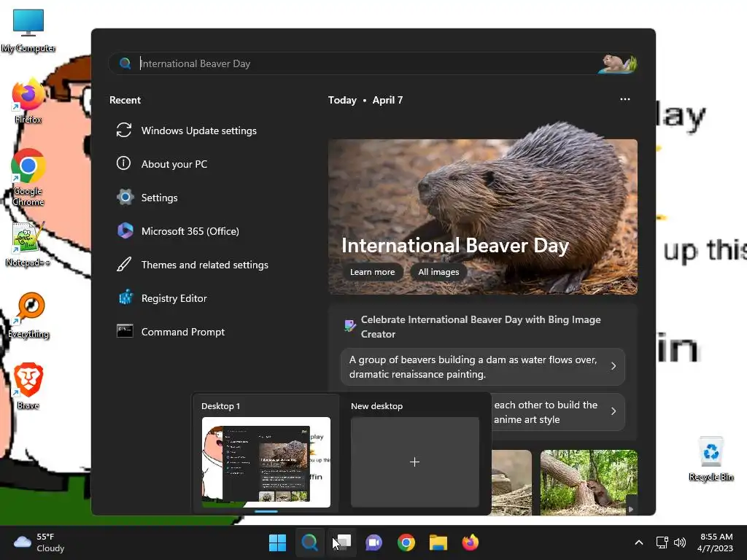Click the Bing Image Creator icon
Image resolution: width=747 pixels, height=560 pixels.
[x=350, y=326]
